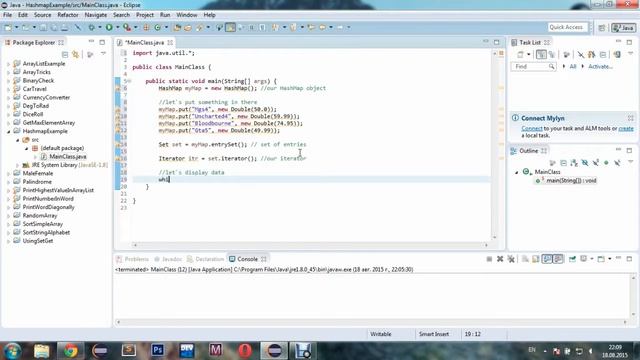
Task: Click the New Java Package icon
Action: [146, 27]
